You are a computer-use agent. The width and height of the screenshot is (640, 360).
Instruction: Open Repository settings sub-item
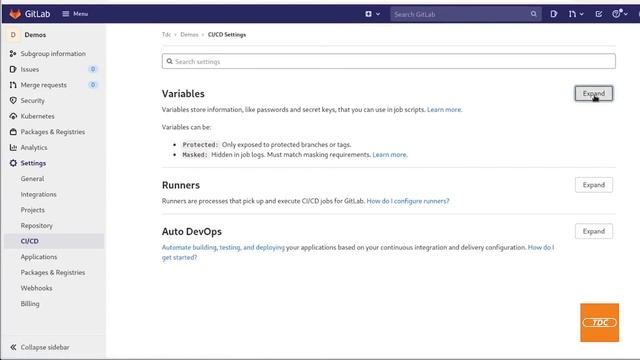tap(37, 225)
